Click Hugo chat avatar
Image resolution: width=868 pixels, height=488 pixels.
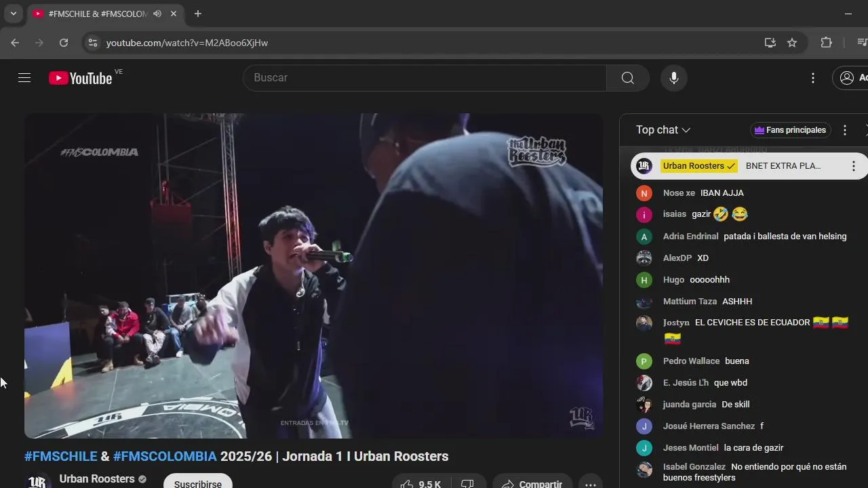coord(644,280)
